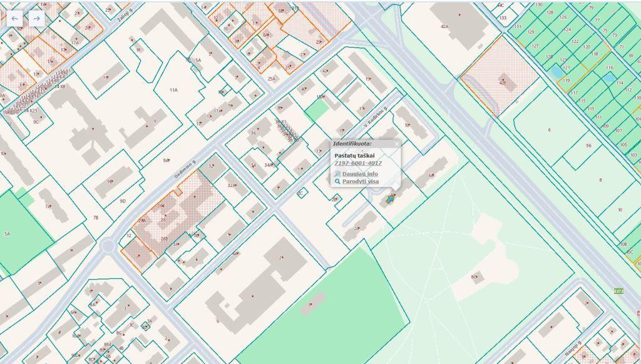This screenshot has height=364, width=641.
Task: Click the Parodyti visa link
Action: pos(361,181)
